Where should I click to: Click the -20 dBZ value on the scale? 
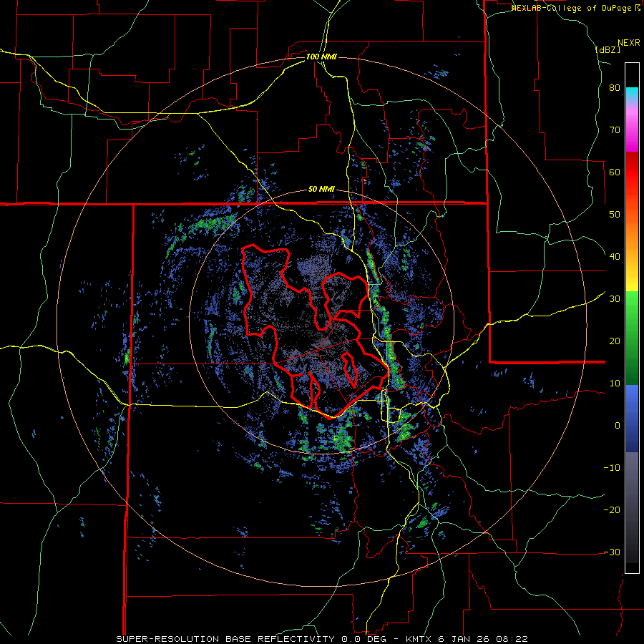612,509
